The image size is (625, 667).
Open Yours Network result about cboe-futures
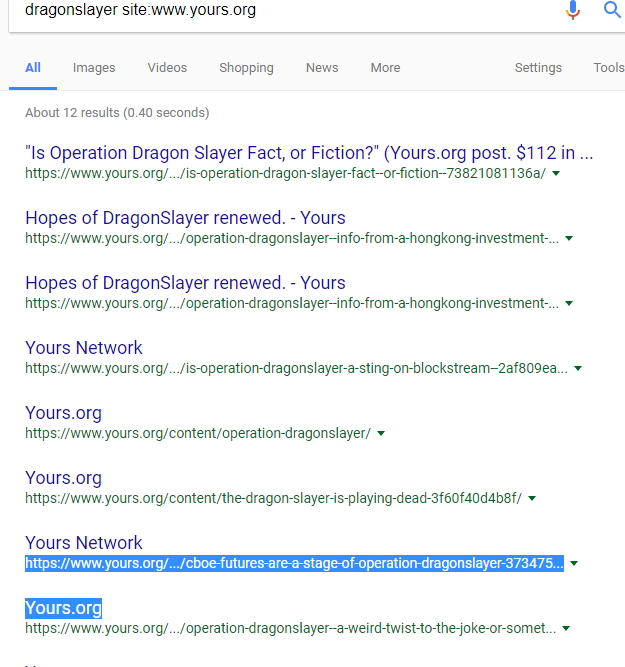(84, 543)
